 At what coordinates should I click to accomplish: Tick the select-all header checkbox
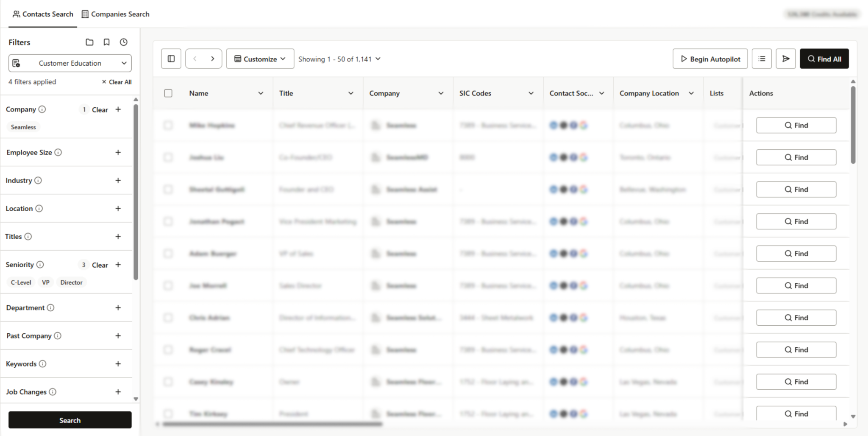(168, 93)
